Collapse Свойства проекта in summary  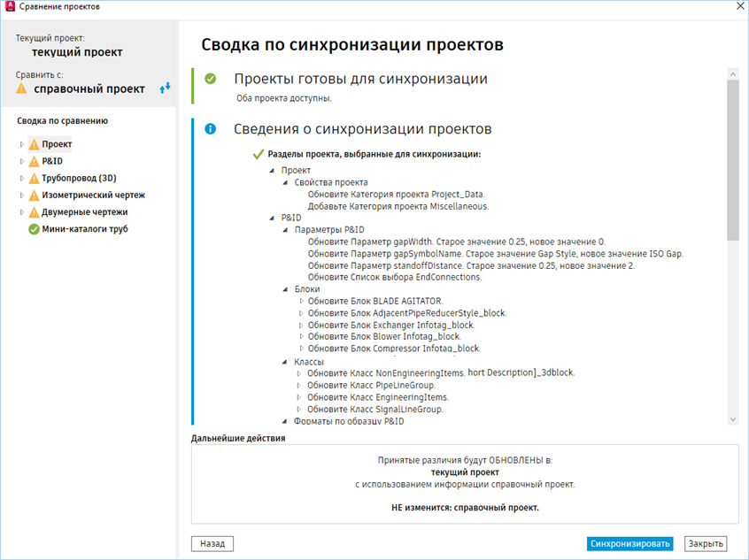pyautogui.click(x=286, y=182)
